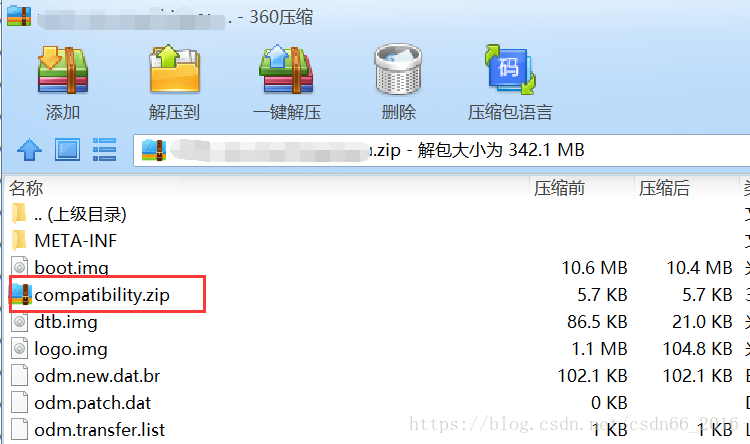Select the dtb.img file
Viewport: 750px width, 444px height.
[x=66, y=322]
